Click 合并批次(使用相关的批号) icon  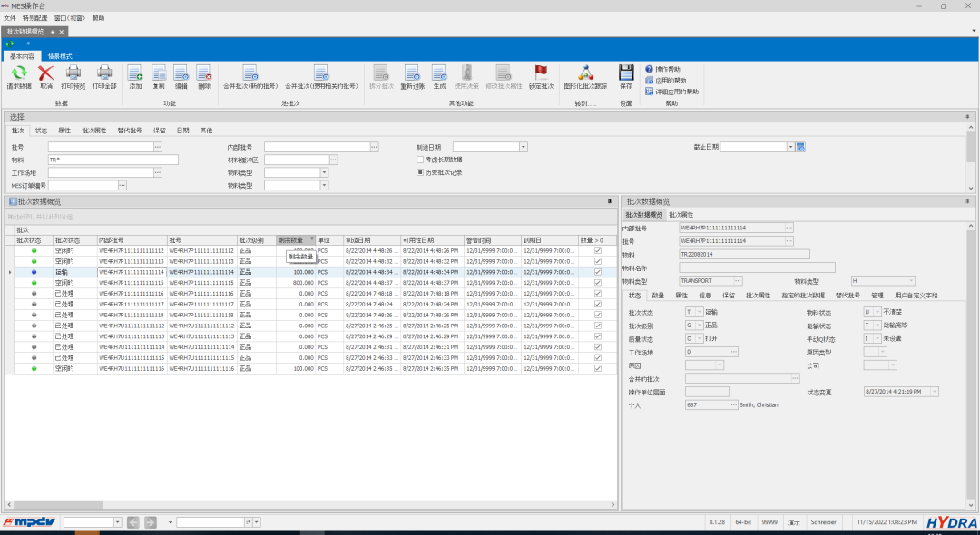tap(321, 73)
